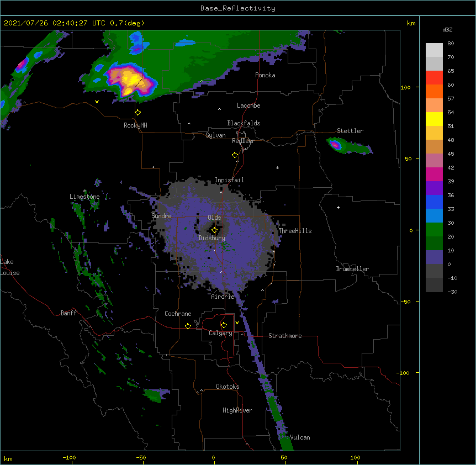The image size is (476, 465).
Task: Click the Stettler city label
Action: [x=350, y=131]
